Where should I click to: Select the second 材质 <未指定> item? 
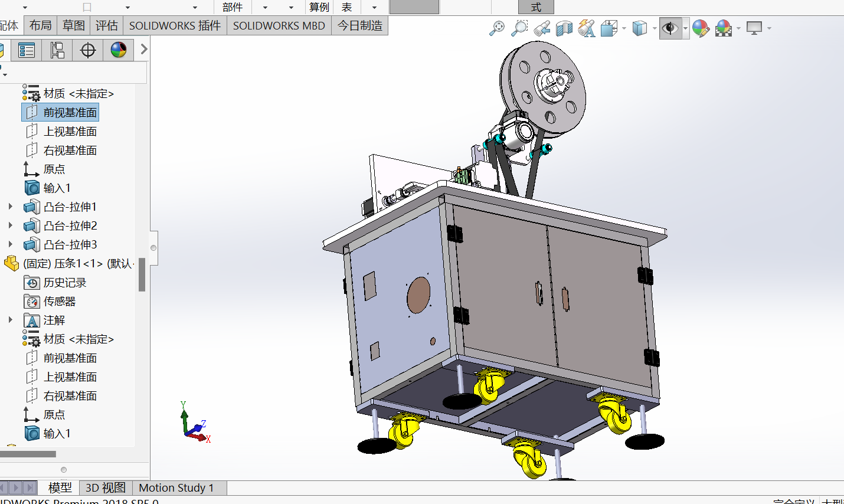[x=78, y=339]
